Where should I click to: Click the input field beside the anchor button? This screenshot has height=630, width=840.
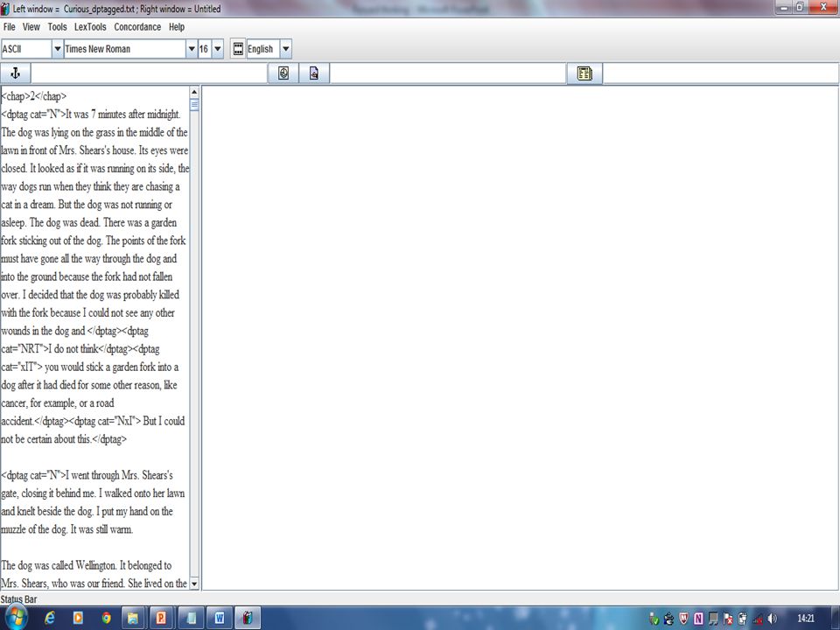point(150,73)
